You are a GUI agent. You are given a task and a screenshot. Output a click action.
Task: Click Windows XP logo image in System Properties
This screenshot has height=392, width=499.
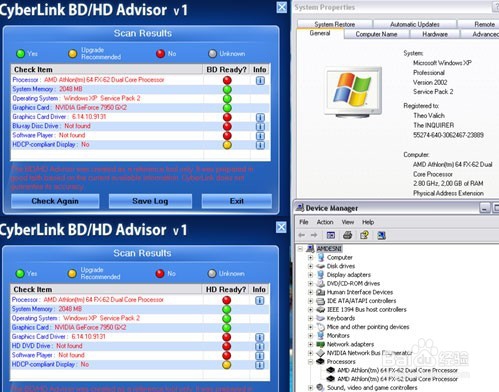coord(353,92)
